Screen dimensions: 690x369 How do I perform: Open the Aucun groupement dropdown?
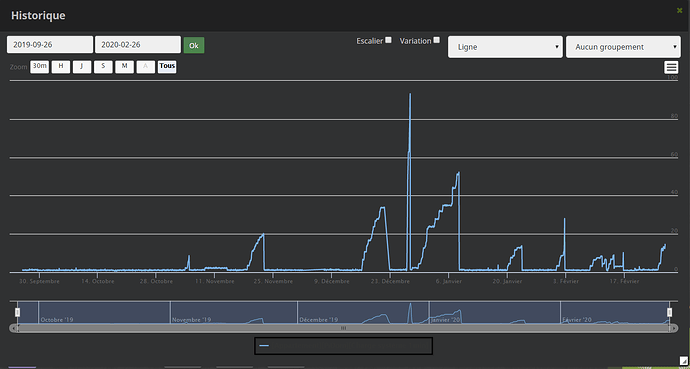coord(623,47)
